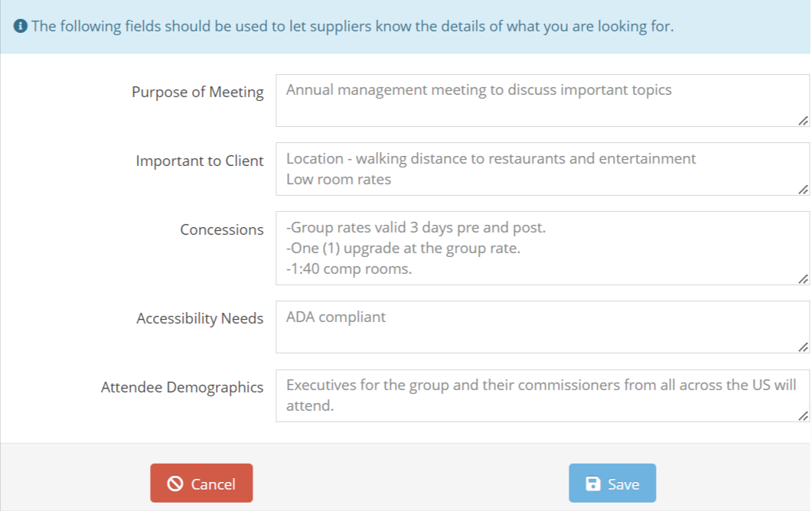Click the resize grip of Attendee Demographics field
812x511 pixels.
coord(803,415)
